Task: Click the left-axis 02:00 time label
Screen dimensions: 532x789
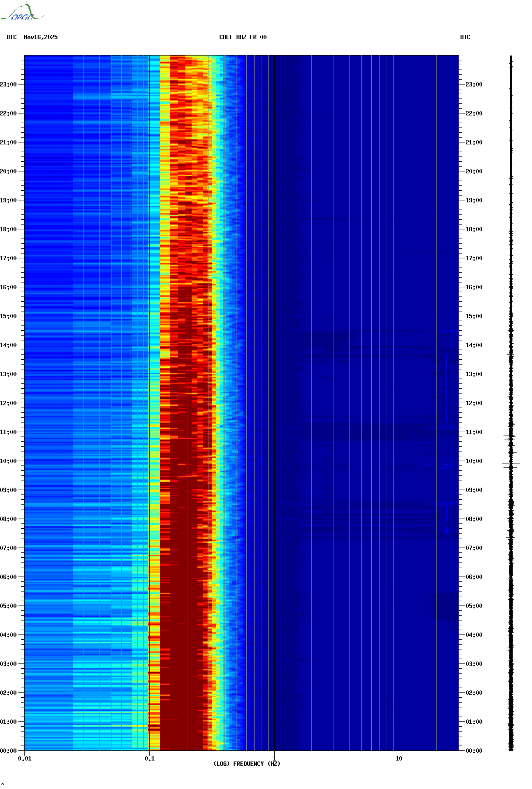Action: [x=8, y=693]
